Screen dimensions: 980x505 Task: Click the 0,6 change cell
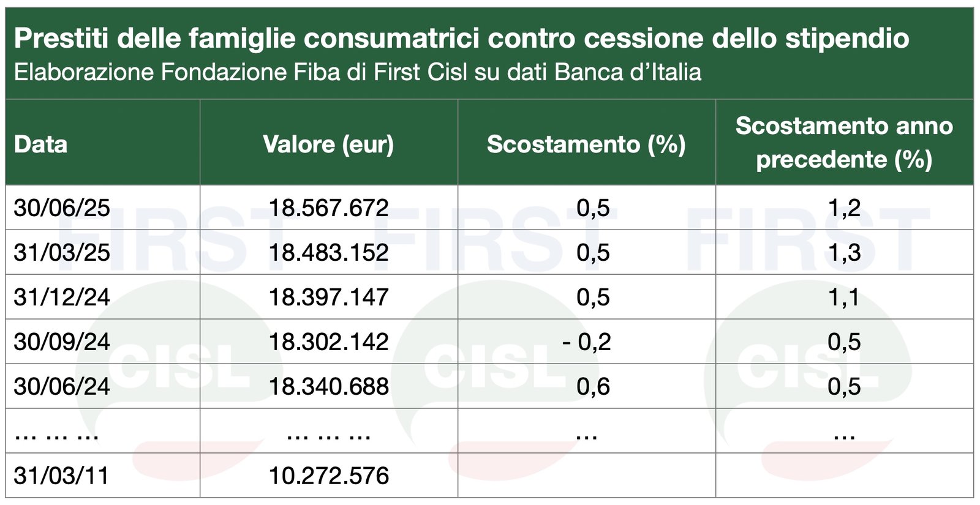click(x=593, y=386)
